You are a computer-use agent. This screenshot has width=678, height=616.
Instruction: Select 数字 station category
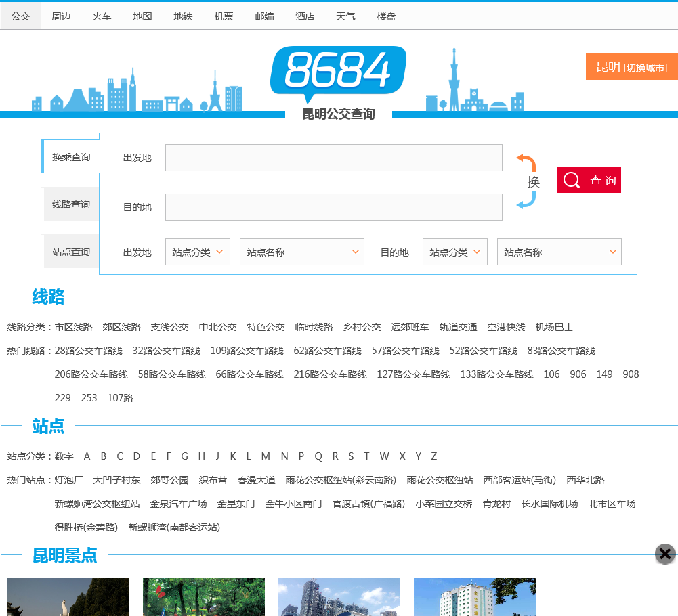pos(64,456)
